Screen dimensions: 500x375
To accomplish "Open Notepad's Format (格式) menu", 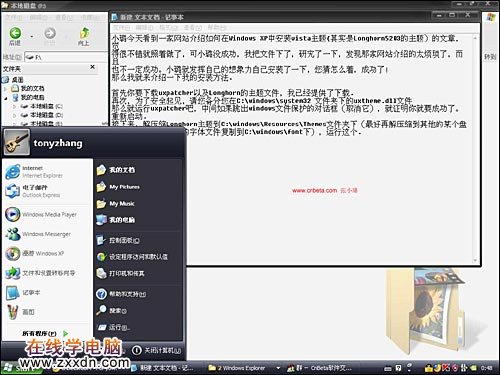I will tap(168, 27).
